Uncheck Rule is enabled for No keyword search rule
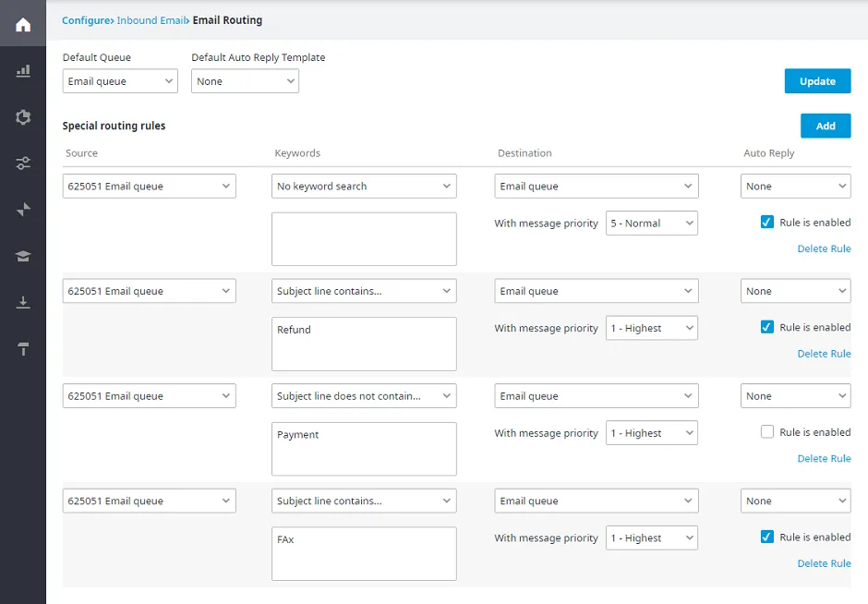Screen dimensions: 868x604 [766, 223]
